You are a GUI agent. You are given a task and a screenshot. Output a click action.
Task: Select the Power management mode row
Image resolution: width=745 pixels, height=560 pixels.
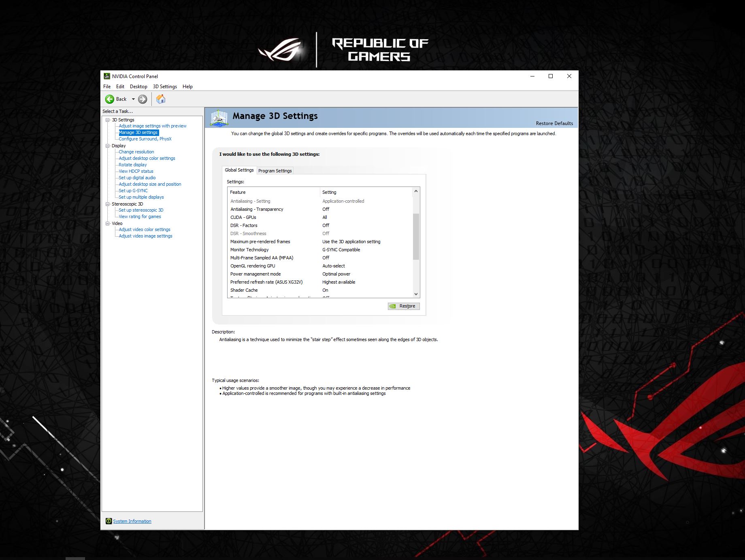(320, 274)
